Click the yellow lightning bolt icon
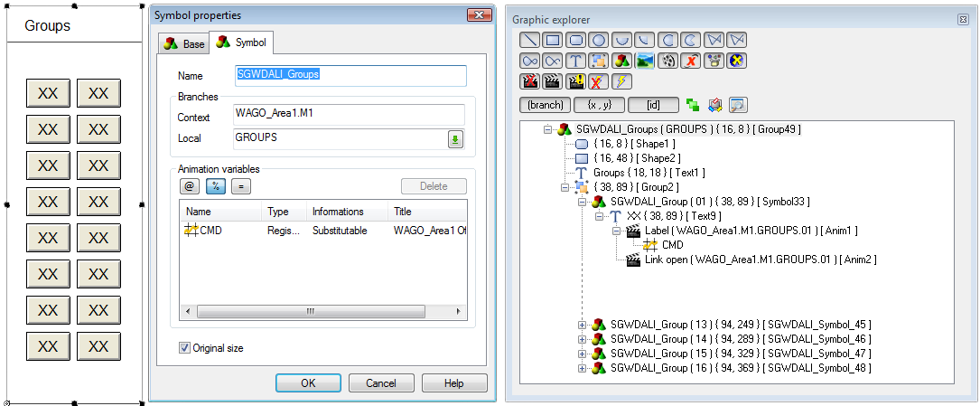Screen dimensions: 980x406 pos(621,81)
